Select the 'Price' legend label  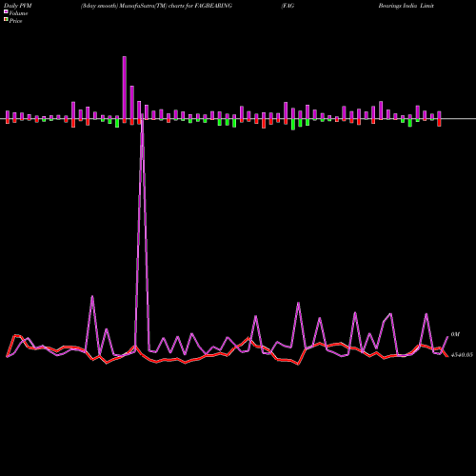pyautogui.click(x=15, y=21)
